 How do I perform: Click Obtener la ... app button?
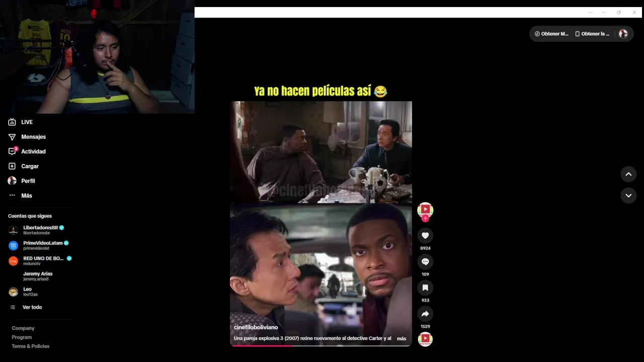(592, 34)
